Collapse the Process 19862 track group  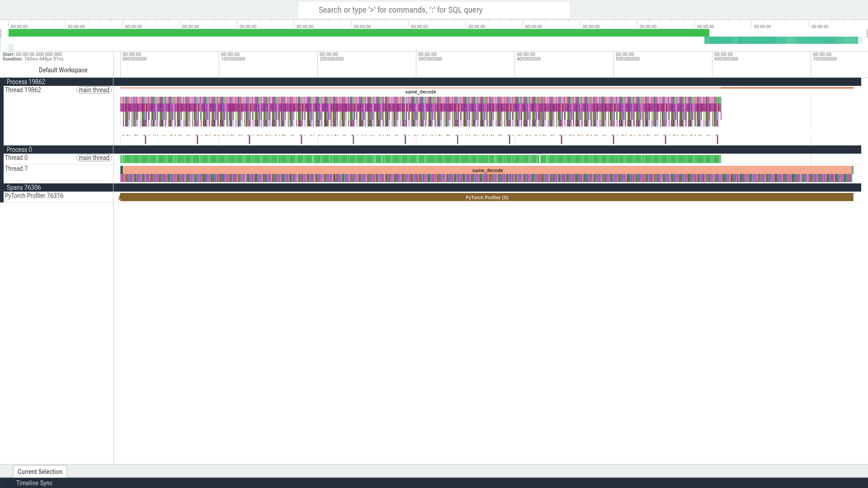26,82
